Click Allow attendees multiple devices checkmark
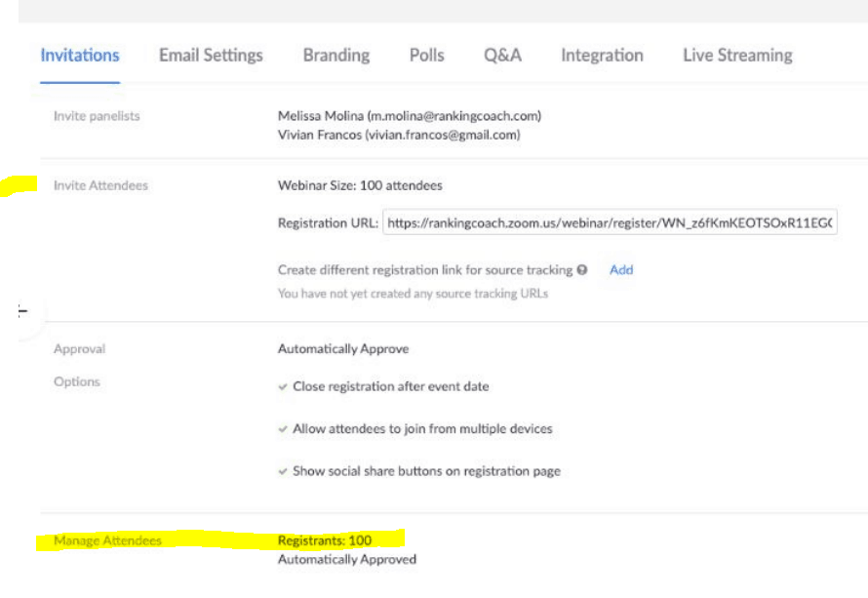 (283, 429)
